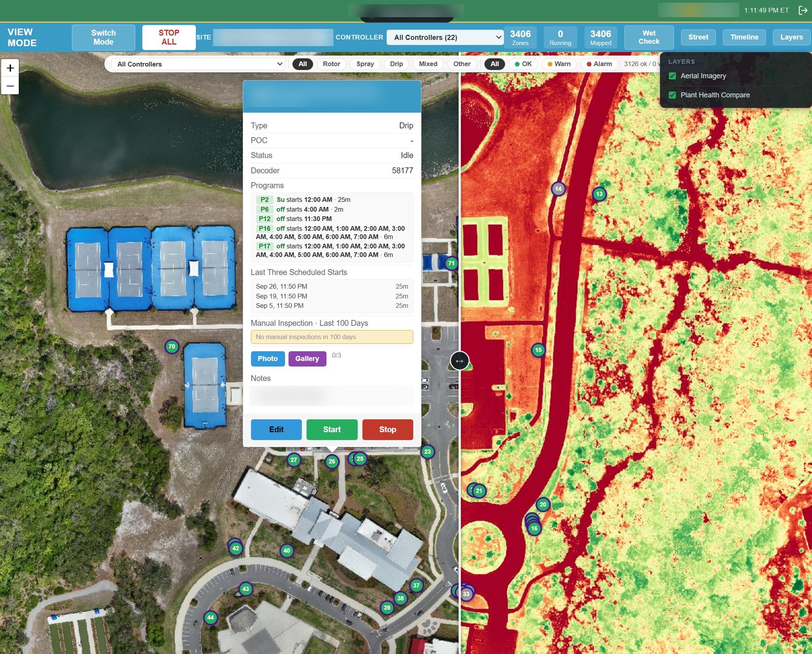Viewport: 812px width, 654px height.
Task: Zoom in with the map plus button
Action: click(10, 68)
